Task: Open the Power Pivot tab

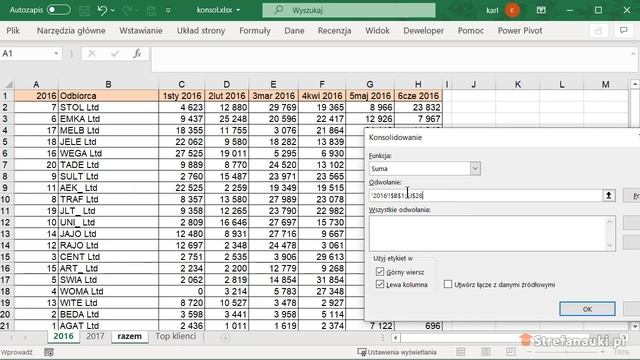Action: 520,31
